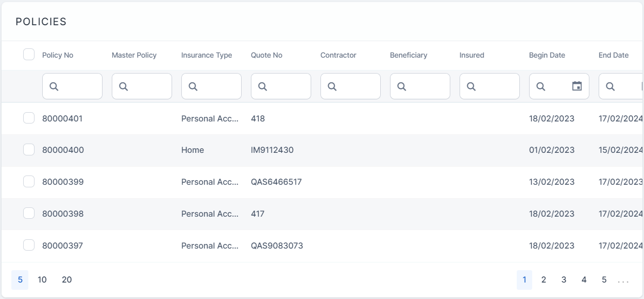The image size is (644, 299).
Task: Set page size to 20 rows
Action: (67, 280)
